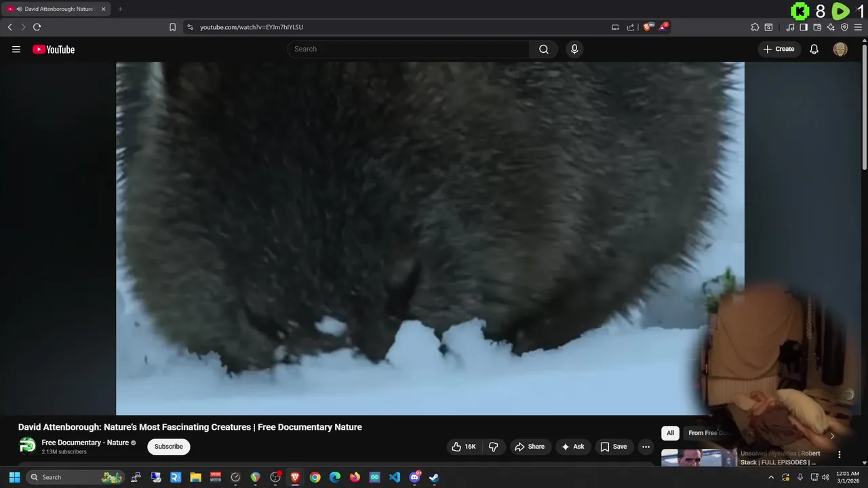Open Steam from the taskbar
The width and height of the screenshot is (868, 488).
pyautogui.click(x=434, y=477)
